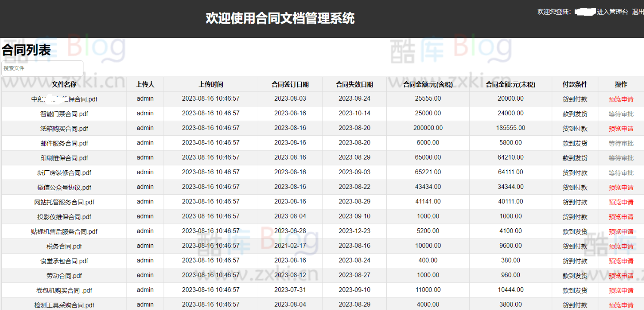Click the 网站托管服务合同.pdf row entry
Image resolution: width=644 pixels, height=310 pixels.
63,202
